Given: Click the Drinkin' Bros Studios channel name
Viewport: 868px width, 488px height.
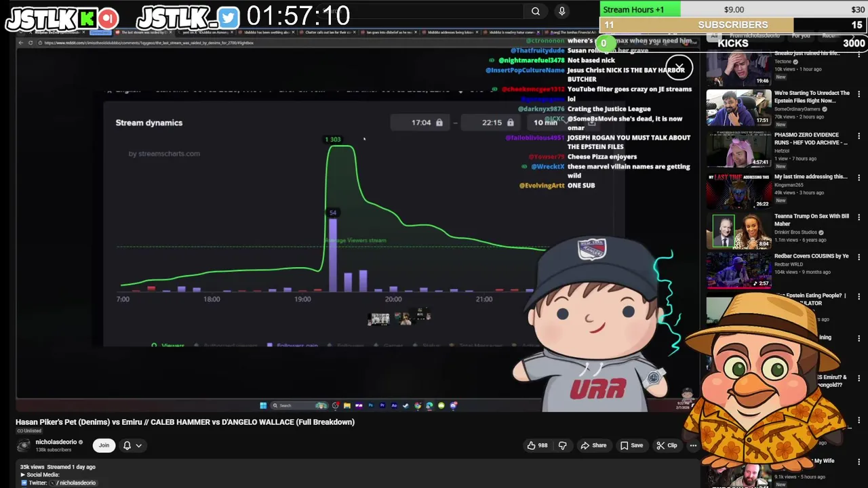Looking at the screenshot, I should [797, 232].
